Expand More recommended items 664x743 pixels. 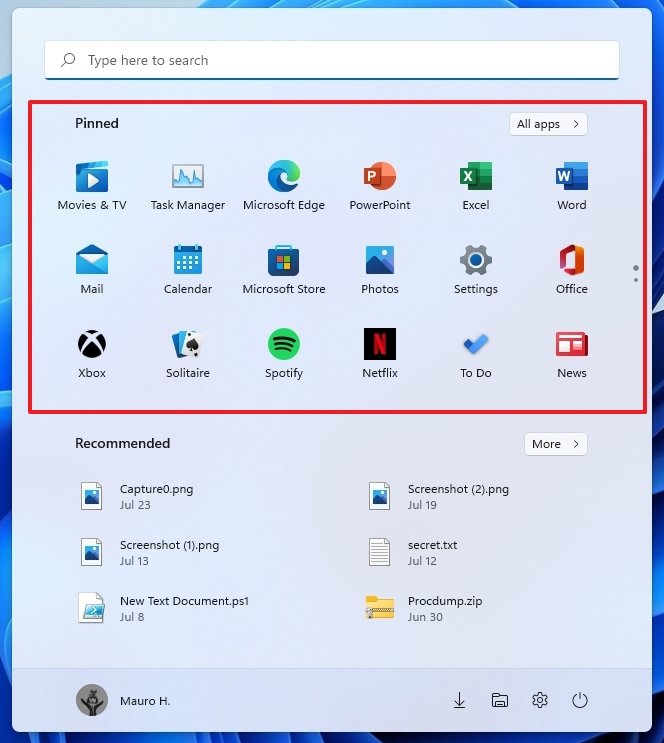point(555,444)
